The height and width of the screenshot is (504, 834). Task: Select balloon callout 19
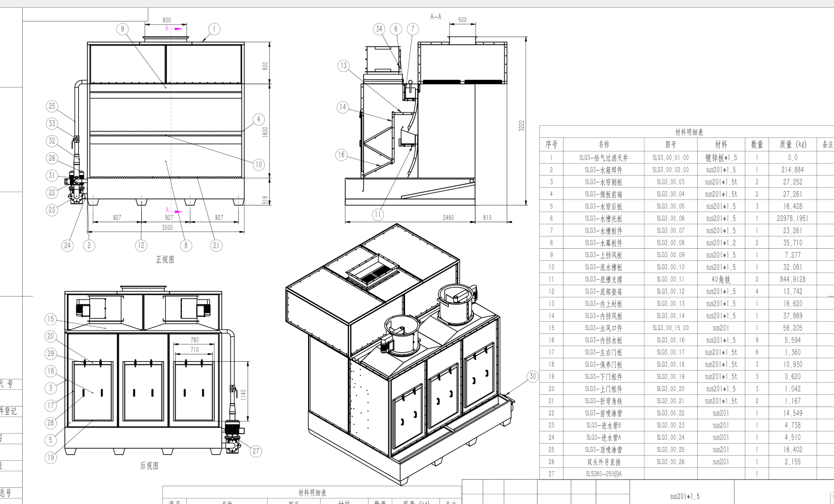pos(50,457)
